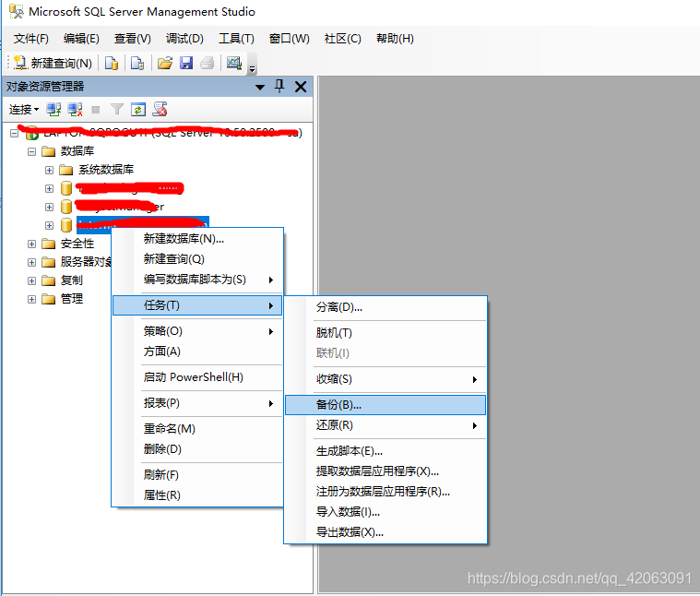The height and width of the screenshot is (596, 700).
Task: Choose 重命名(M) from context menu
Action: click(x=197, y=429)
